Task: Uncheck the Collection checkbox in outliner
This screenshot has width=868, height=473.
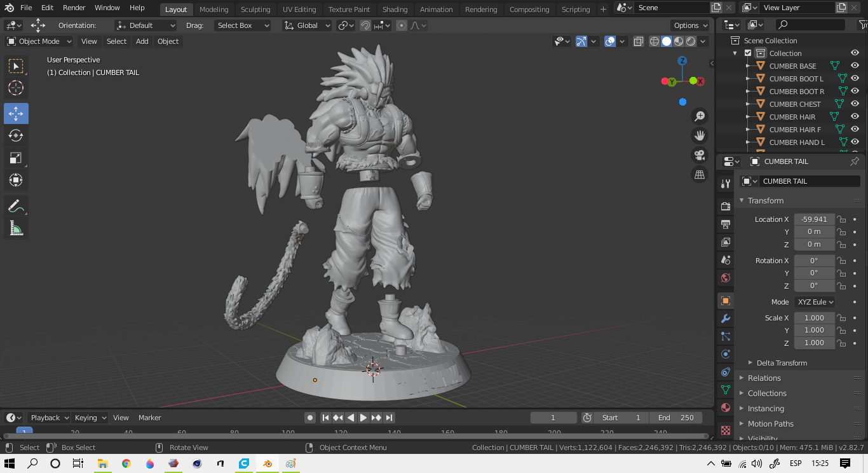Action: (748, 53)
